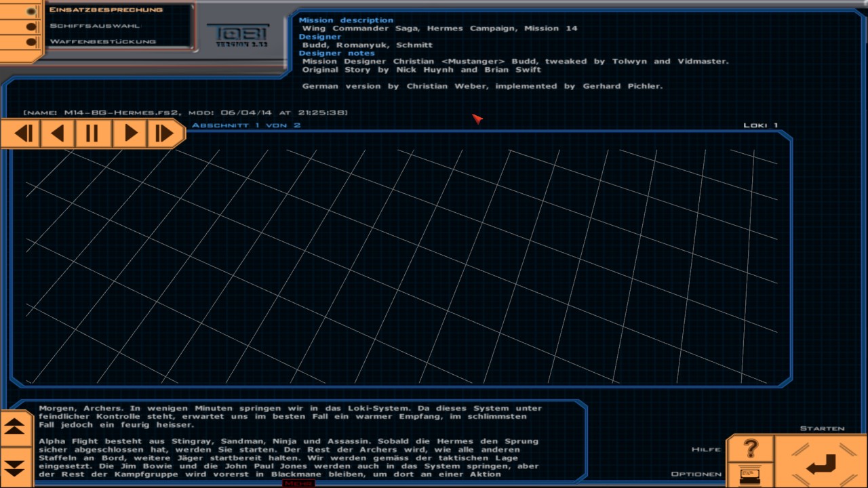This screenshot has width=868, height=488.
Task: Click the Optionen text label
Action: (696, 474)
